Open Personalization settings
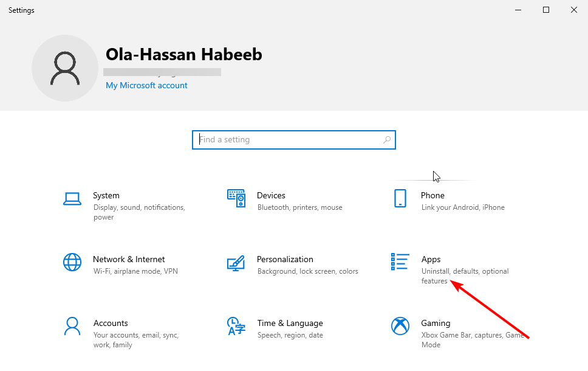This screenshot has height=371, width=588. (285, 259)
